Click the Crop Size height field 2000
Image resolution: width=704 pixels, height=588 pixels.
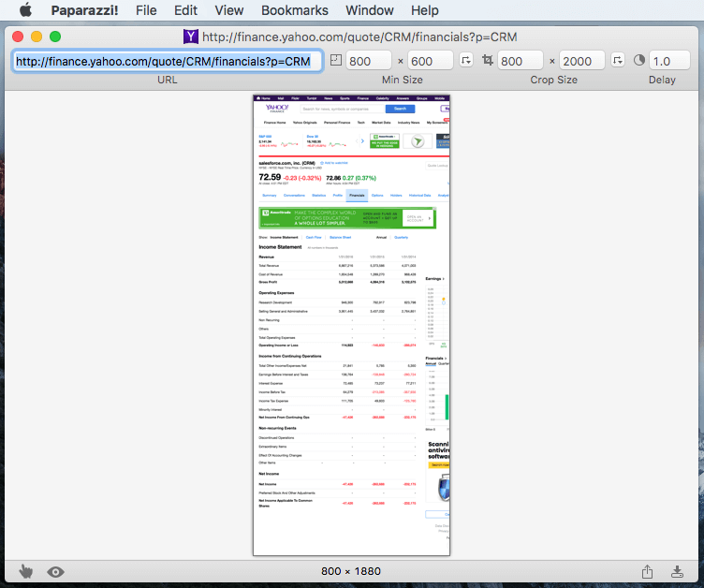tap(582, 61)
